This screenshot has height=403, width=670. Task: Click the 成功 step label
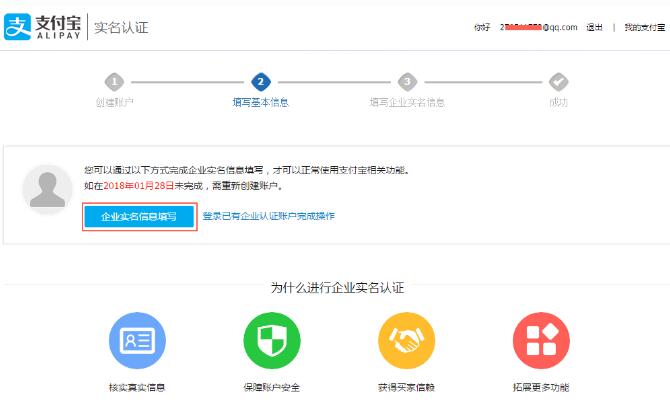(558, 102)
